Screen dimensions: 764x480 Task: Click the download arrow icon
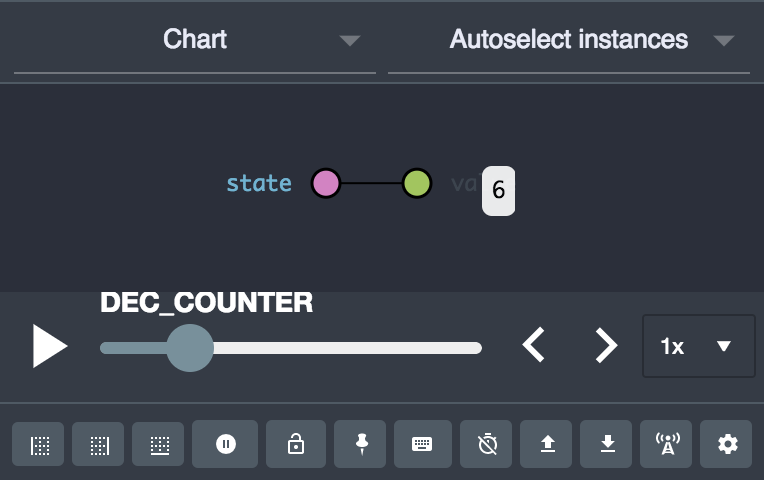coord(608,445)
